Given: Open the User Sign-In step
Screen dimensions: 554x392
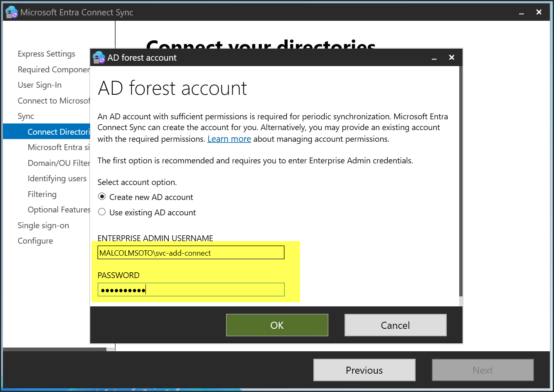Looking at the screenshot, I should [39, 85].
